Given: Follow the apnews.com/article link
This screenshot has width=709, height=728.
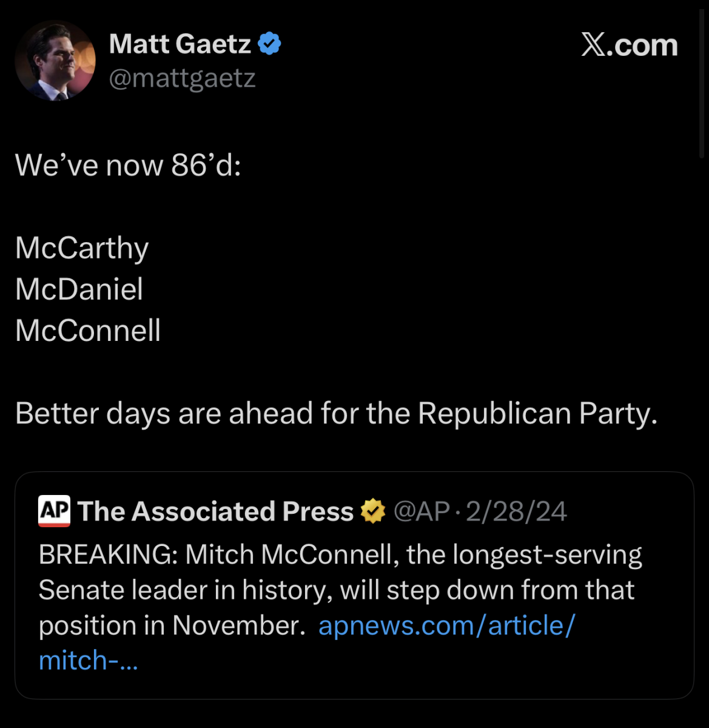Looking at the screenshot, I should coord(446,625).
